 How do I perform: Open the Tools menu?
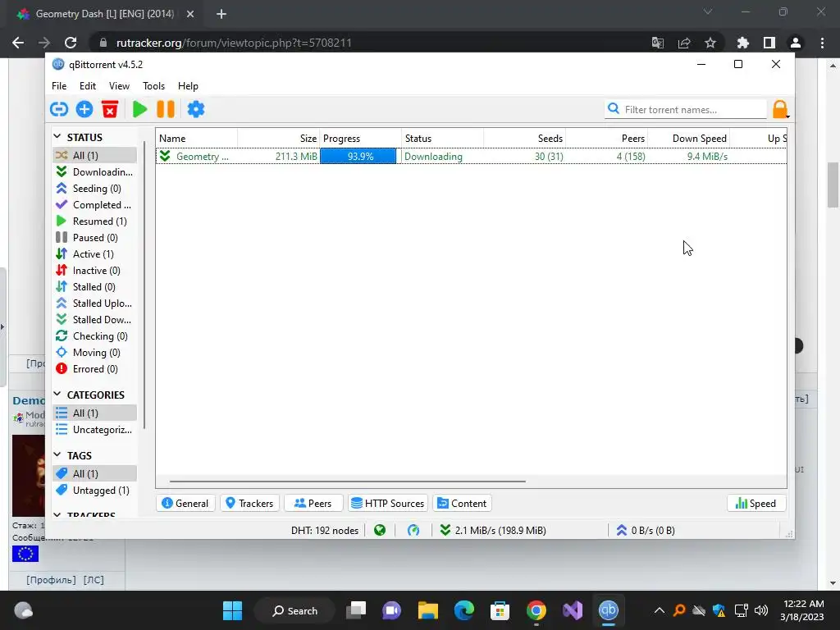click(x=153, y=85)
